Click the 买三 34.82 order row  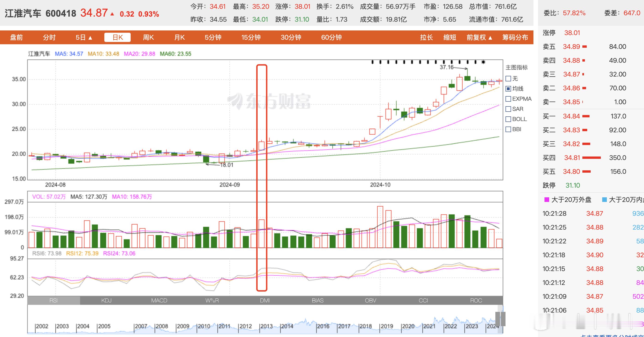click(584, 144)
